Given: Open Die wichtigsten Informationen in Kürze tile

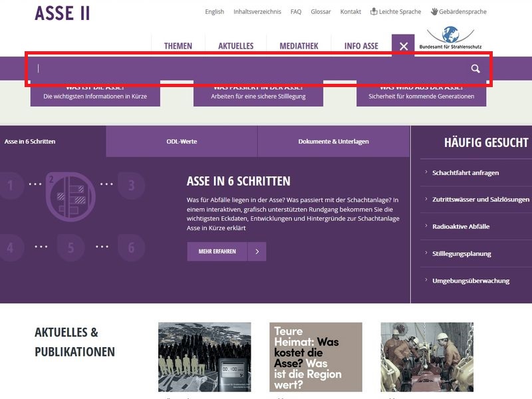Looking at the screenshot, I should click(95, 94).
